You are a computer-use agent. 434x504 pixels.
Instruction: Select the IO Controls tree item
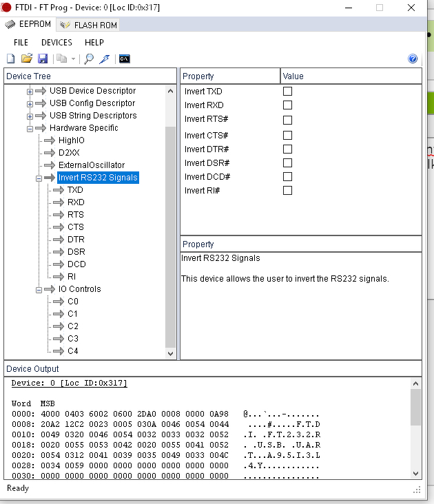tap(79, 289)
